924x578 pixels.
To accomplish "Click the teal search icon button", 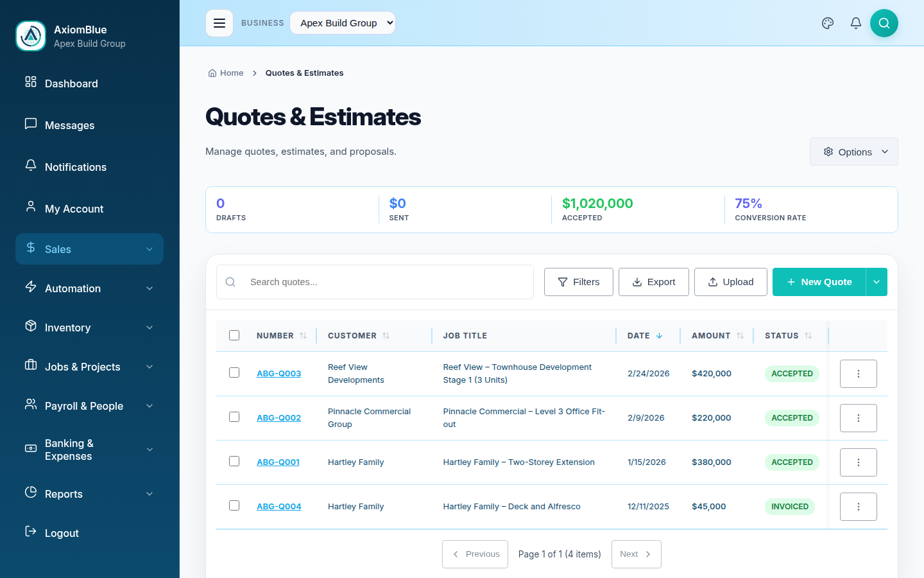I will [884, 23].
